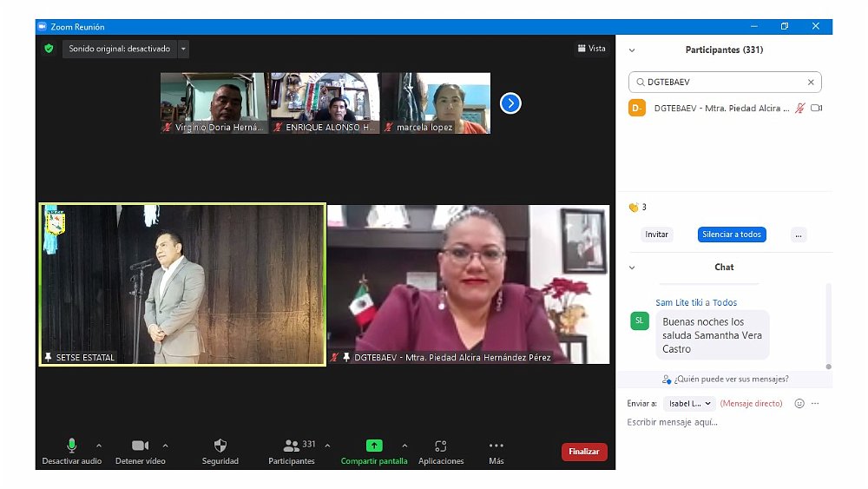The width and height of the screenshot is (868, 489).
Task: Toggle DGTEBAEV participant's video camera icon
Action: click(x=816, y=109)
